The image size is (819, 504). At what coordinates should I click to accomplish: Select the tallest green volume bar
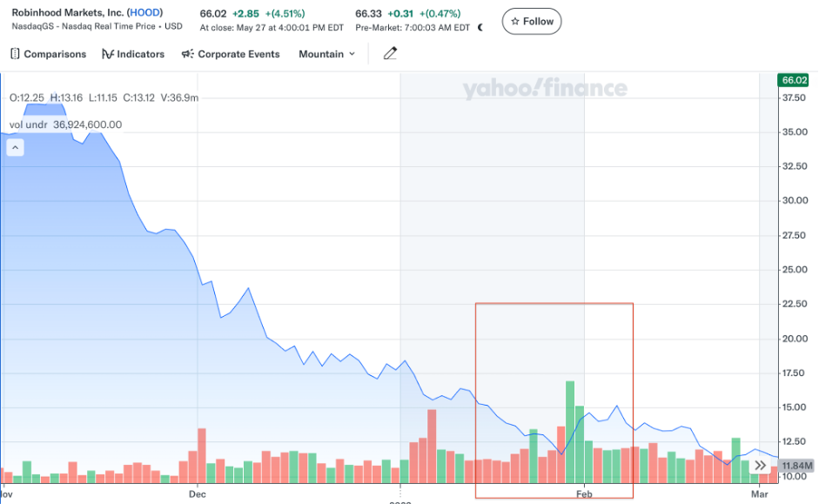570,431
